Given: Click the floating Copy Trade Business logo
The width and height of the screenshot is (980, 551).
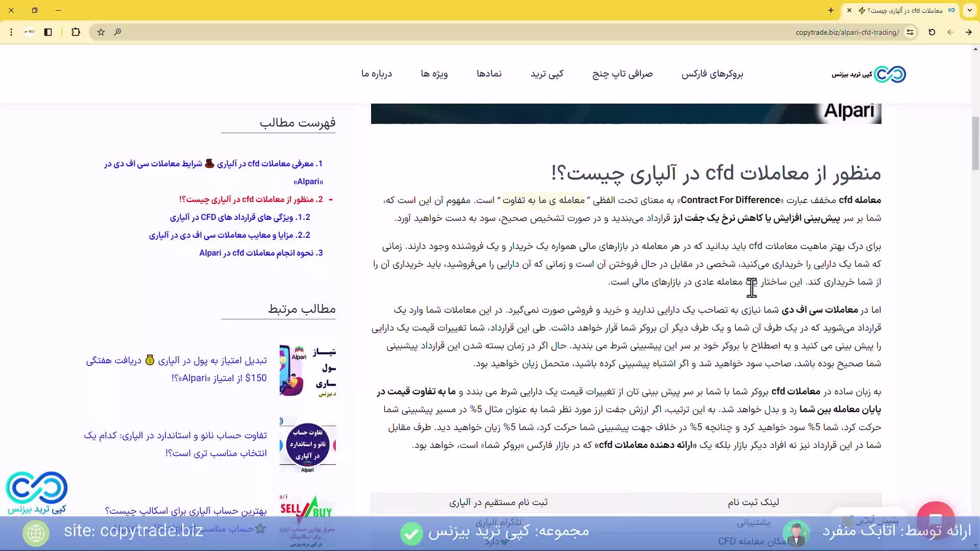Looking at the screenshot, I should tap(37, 493).
